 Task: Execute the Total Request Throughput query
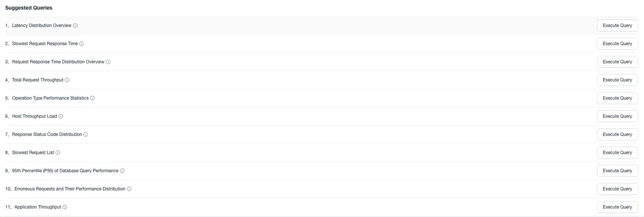(x=617, y=80)
